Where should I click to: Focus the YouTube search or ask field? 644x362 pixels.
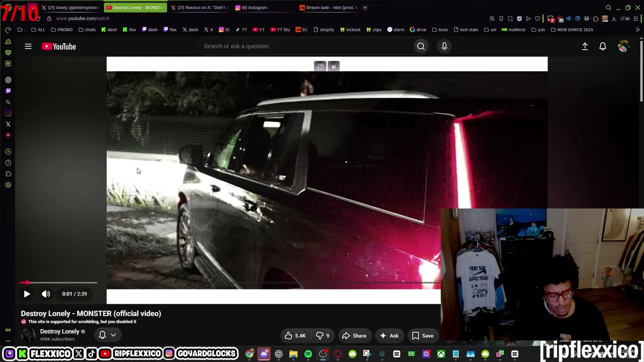[307, 46]
